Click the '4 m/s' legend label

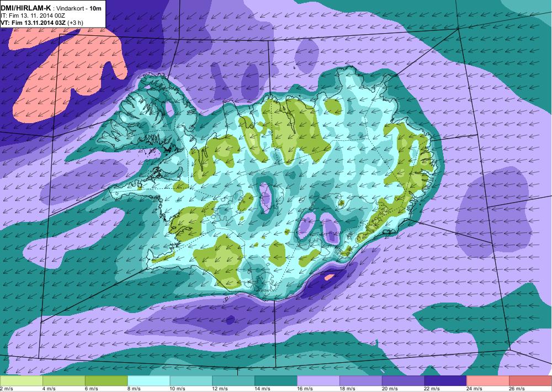coord(49,389)
